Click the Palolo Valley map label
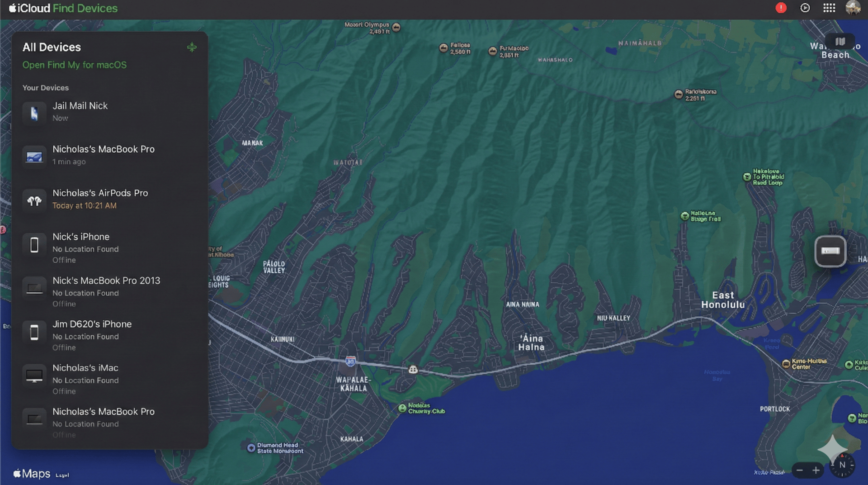868x485 pixels. click(274, 267)
